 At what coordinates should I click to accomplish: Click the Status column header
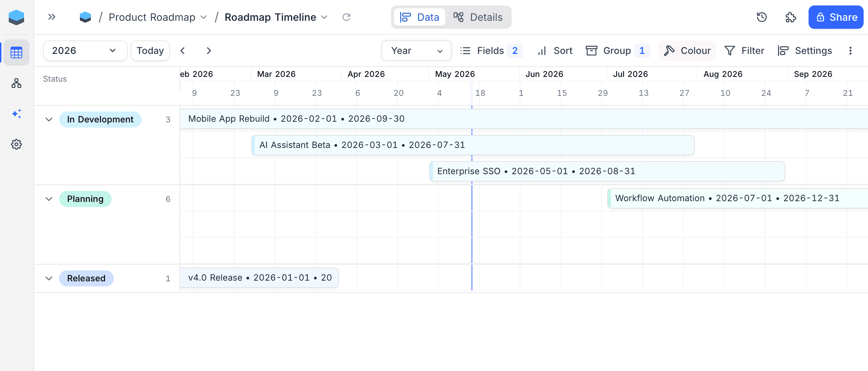click(x=55, y=79)
